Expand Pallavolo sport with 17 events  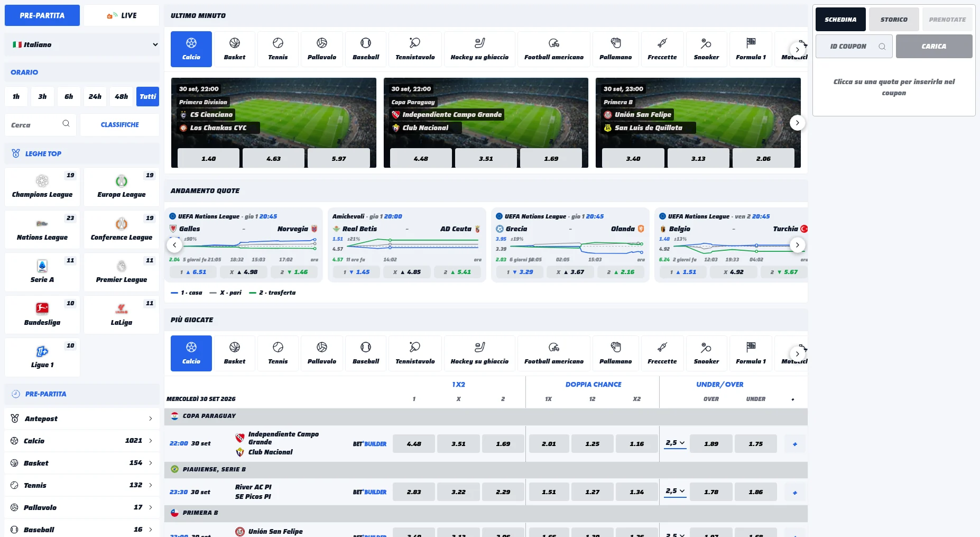[82, 507]
